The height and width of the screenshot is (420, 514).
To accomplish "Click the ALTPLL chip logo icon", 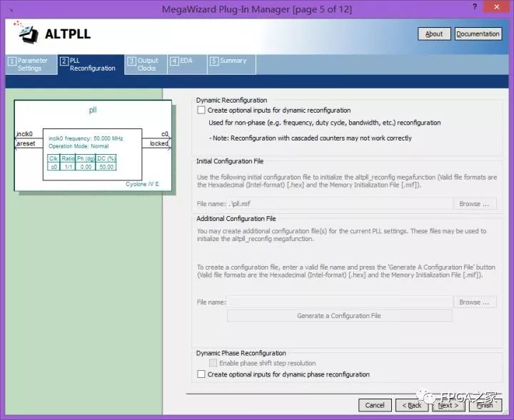I will point(26,33).
